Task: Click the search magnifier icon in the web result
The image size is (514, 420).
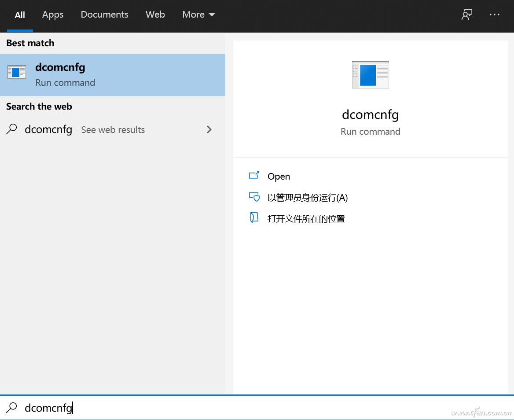Action: tap(12, 129)
